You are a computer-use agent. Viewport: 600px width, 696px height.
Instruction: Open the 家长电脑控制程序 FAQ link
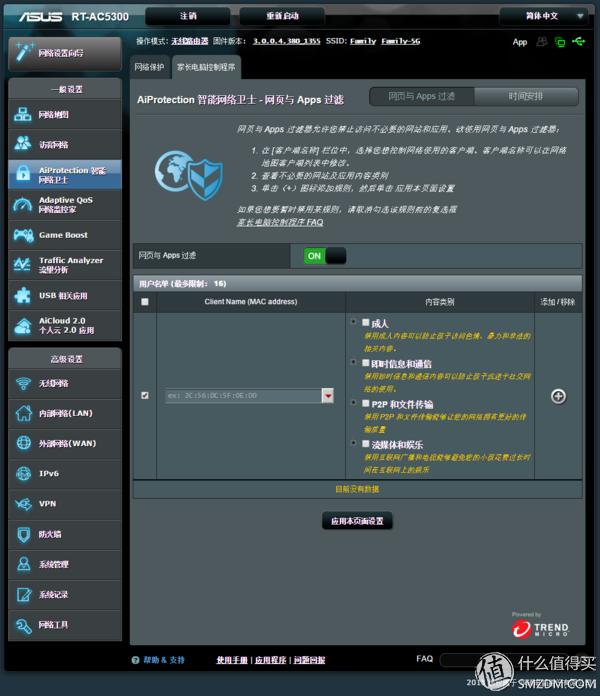pyautogui.click(x=280, y=222)
